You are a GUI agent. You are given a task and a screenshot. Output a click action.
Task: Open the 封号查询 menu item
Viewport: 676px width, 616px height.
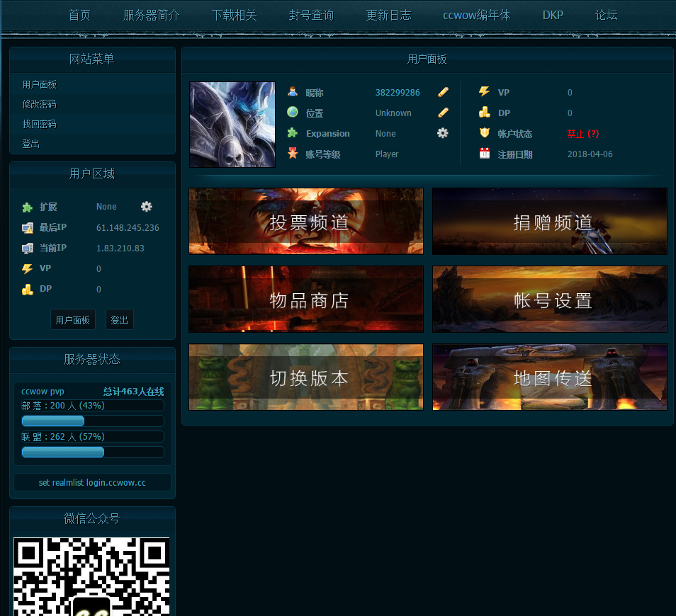tap(310, 14)
